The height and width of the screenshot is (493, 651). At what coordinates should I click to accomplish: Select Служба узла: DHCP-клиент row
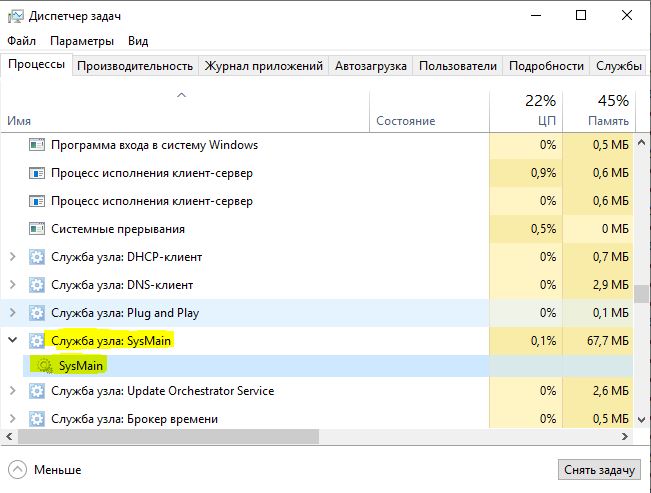[x=317, y=257]
